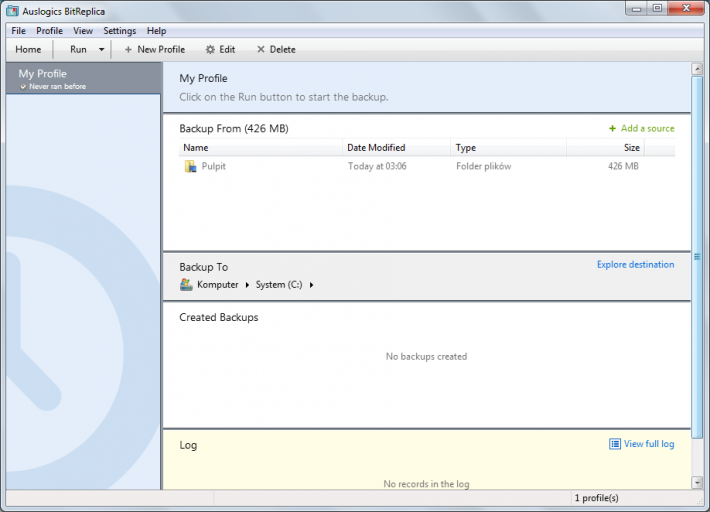The width and height of the screenshot is (710, 512).
Task: Click the log list icon beside View full log
Action: coord(614,444)
